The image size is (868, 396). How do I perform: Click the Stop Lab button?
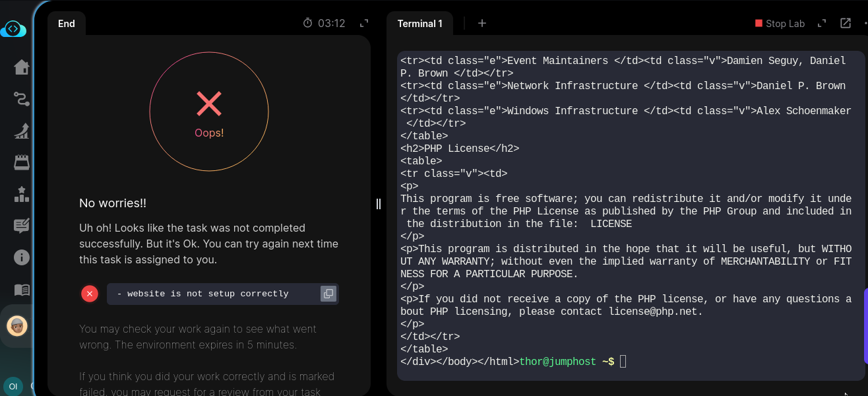[780, 23]
